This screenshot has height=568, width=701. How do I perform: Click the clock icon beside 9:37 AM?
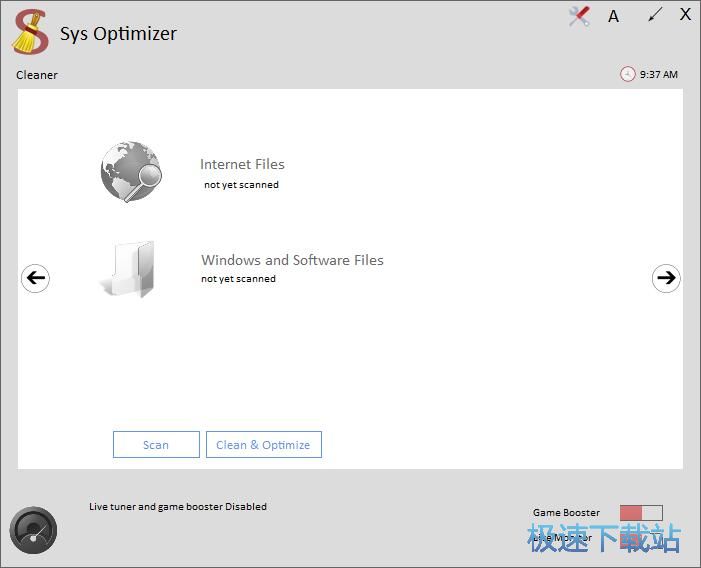627,74
